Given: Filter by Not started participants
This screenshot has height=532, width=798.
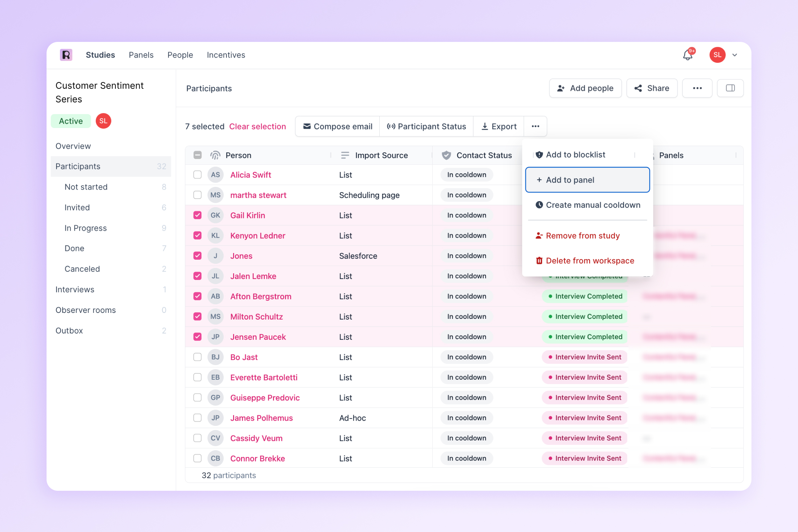Looking at the screenshot, I should [x=111, y=187].
